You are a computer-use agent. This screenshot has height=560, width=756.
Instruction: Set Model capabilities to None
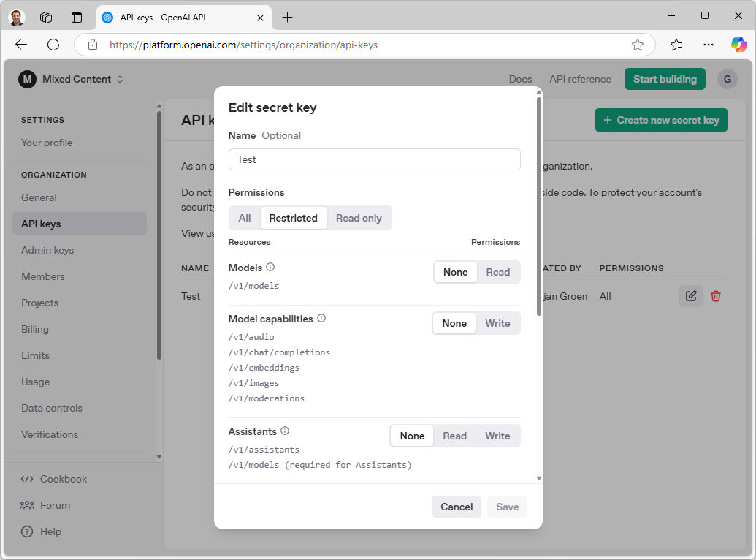click(454, 323)
